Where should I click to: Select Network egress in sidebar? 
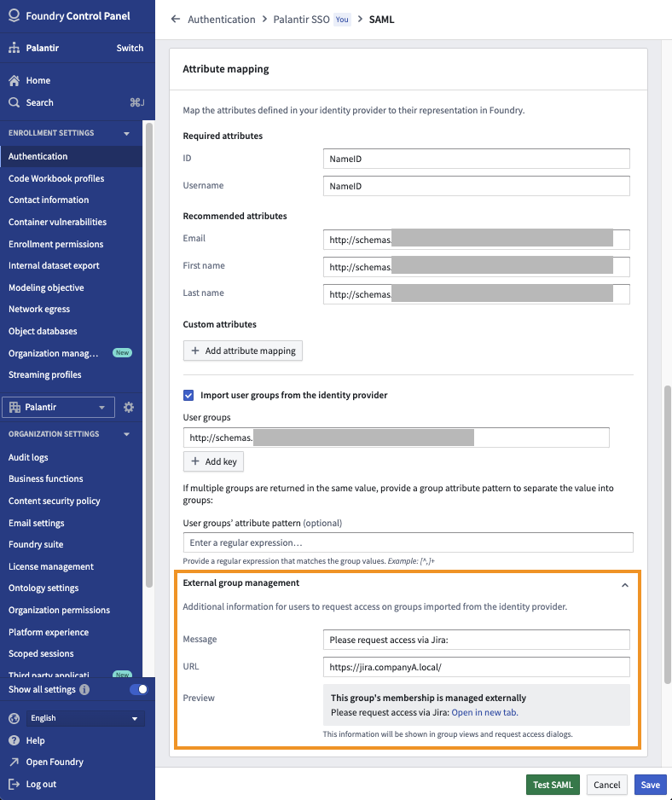pos(39,310)
